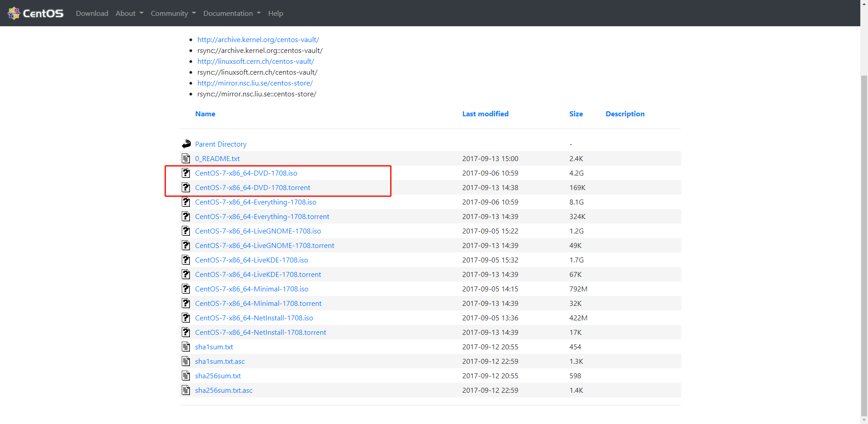Screen dimensions: 868x424
Task: Open the mirror.nsc.liu.se centos-store http link
Action: coord(255,83)
